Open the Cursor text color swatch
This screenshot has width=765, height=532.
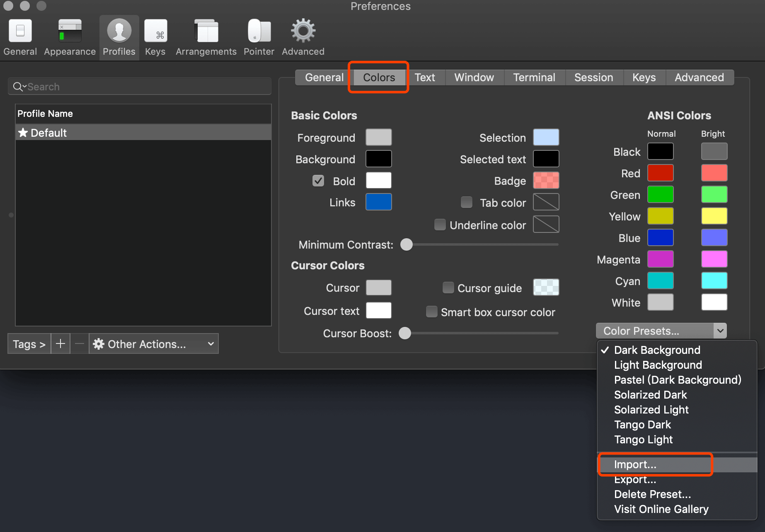point(379,310)
